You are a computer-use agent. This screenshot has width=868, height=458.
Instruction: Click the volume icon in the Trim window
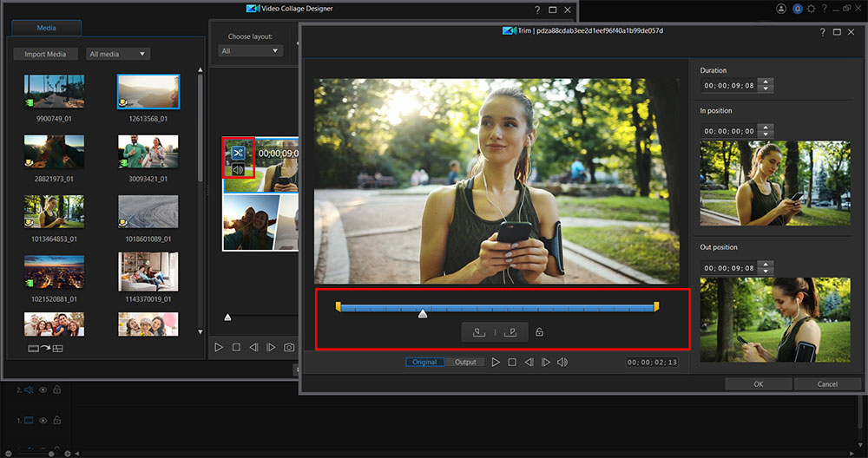pos(562,362)
